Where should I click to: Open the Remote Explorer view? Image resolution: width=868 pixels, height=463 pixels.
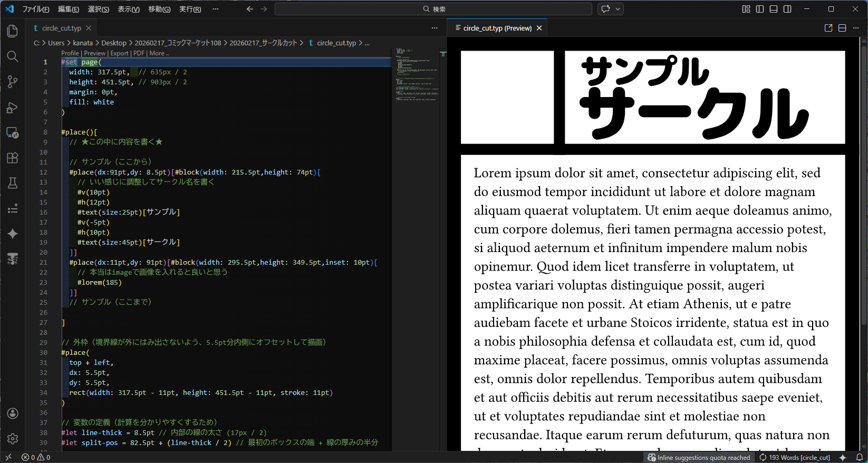(x=13, y=132)
